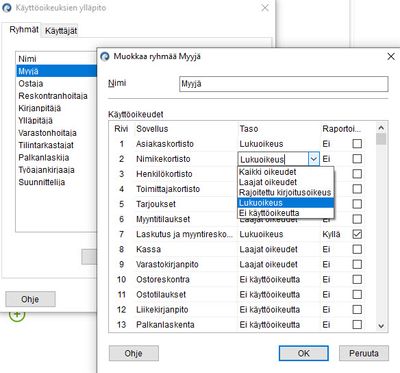400x373 pixels.
Task: Click the app icon in Käyttöoikeuksien ylläpito title bar
Action: [x=6, y=7]
